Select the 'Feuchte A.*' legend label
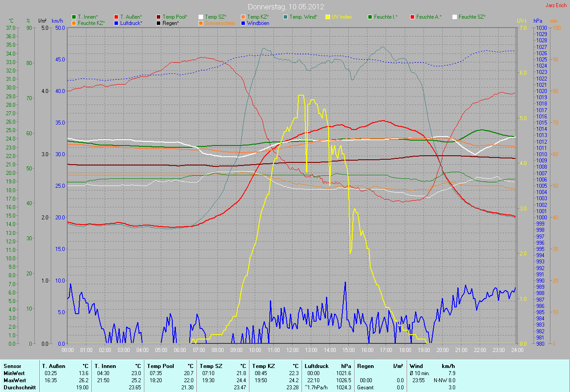 429,17
